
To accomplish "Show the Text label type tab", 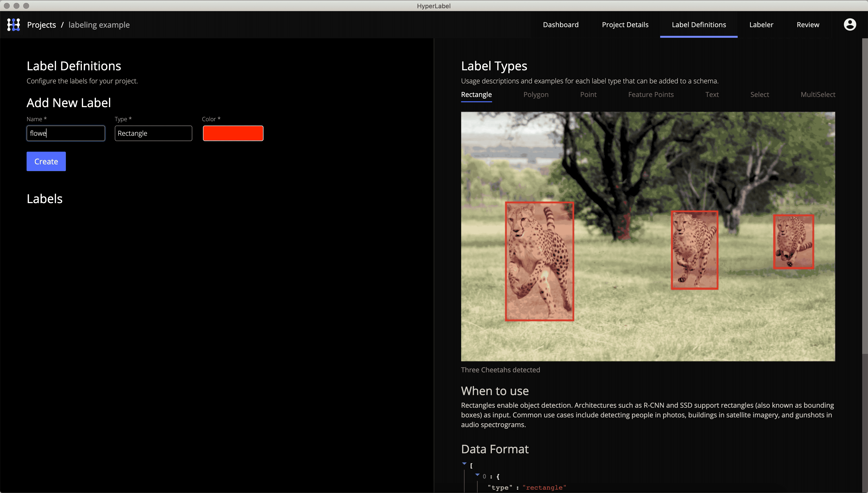I will click(x=712, y=95).
